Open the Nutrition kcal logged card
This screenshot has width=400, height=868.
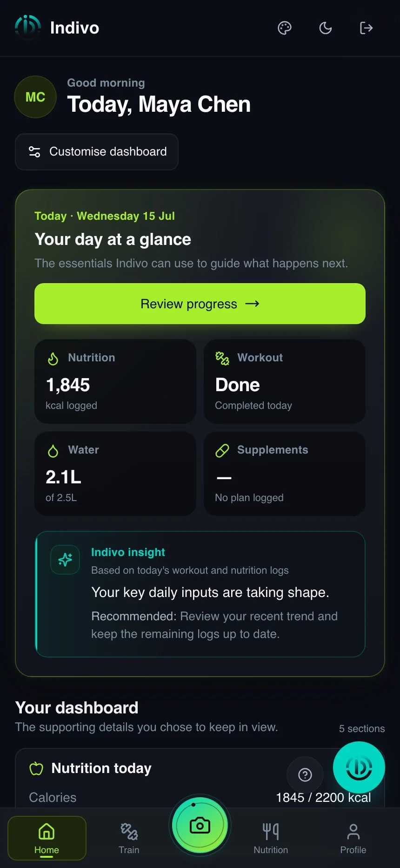coord(115,381)
